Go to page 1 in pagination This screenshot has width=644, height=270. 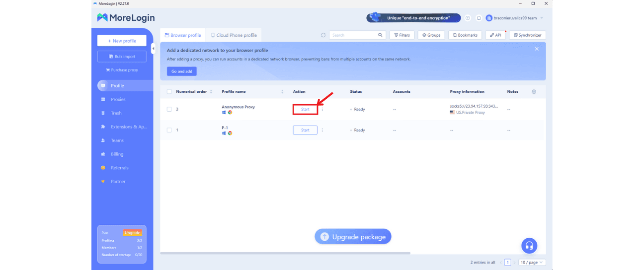click(507, 263)
